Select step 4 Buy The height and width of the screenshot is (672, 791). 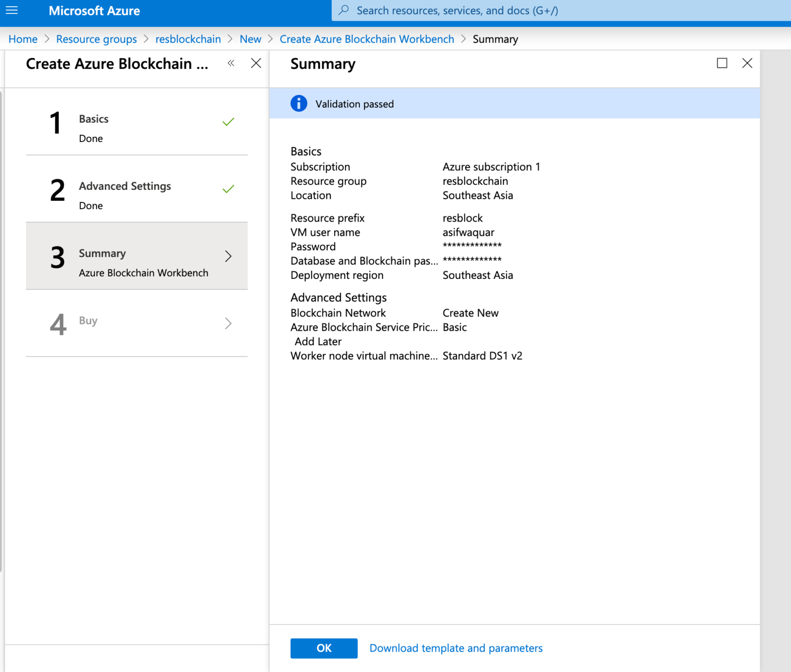[136, 323]
